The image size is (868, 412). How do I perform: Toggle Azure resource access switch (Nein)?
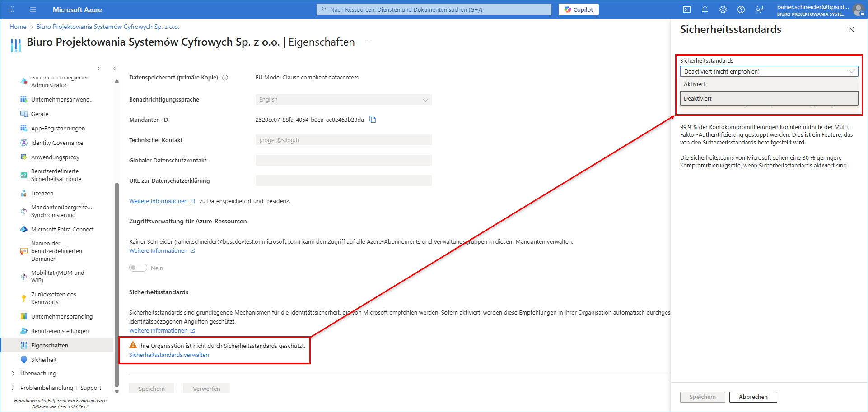click(x=138, y=268)
